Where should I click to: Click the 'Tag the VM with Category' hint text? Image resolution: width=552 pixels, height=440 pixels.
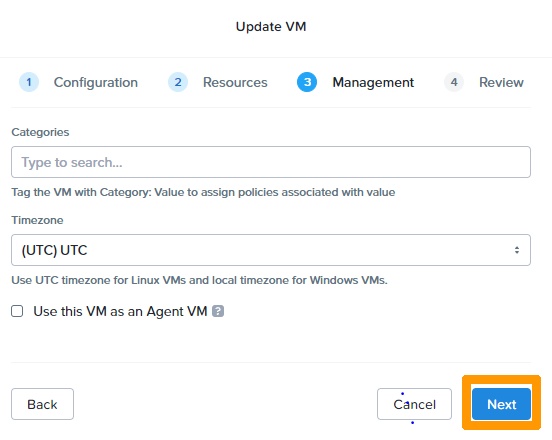(203, 192)
